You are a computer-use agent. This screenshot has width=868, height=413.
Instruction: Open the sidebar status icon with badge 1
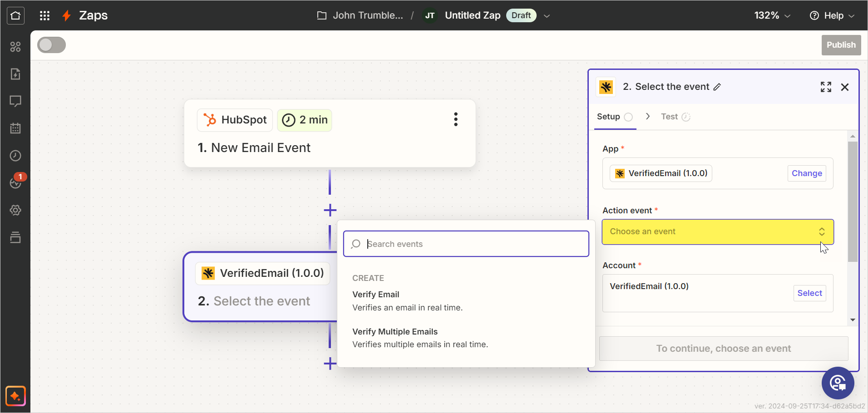[x=16, y=182]
